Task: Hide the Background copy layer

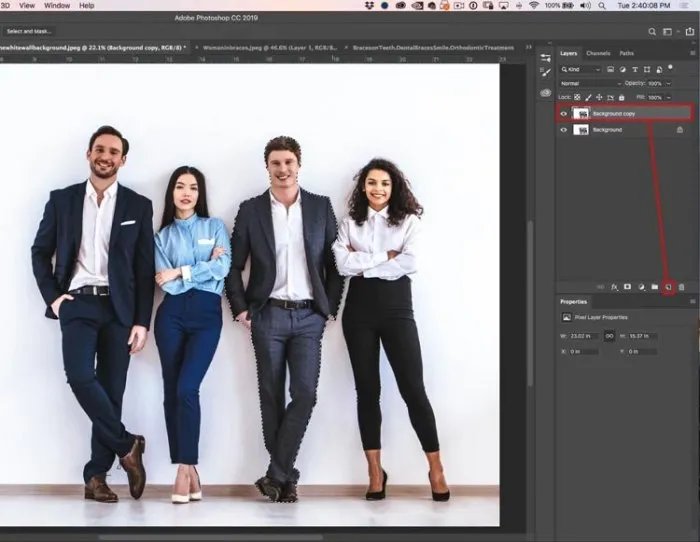Action: (x=564, y=114)
